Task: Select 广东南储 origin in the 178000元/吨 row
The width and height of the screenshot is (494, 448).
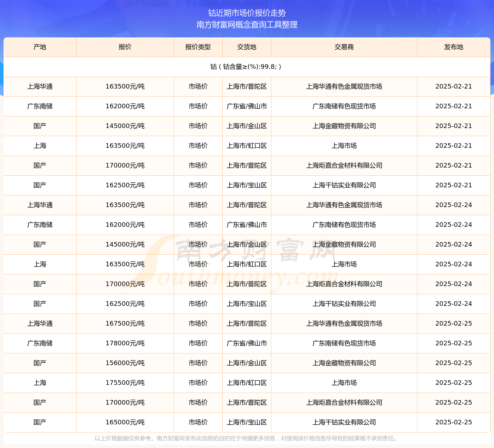Action: [40, 343]
